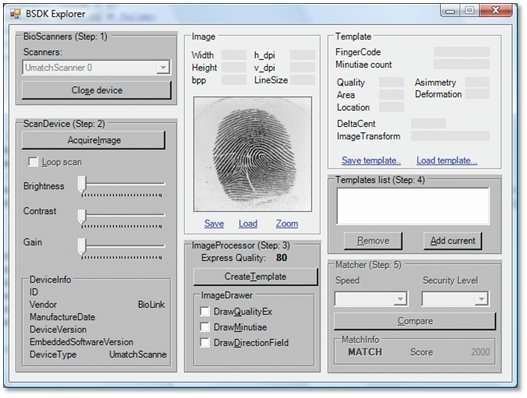Click the MATCH result text

(365, 352)
